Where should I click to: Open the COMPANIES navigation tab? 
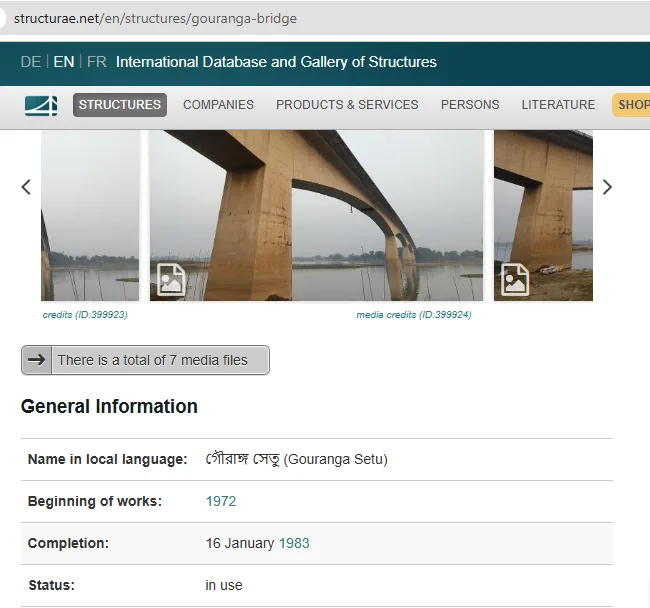click(x=218, y=104)
